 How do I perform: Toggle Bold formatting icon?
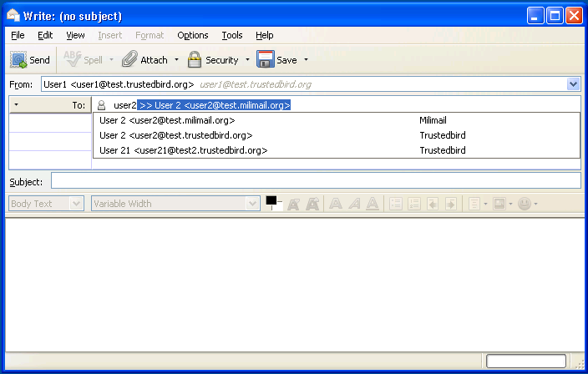pos(336,204)
